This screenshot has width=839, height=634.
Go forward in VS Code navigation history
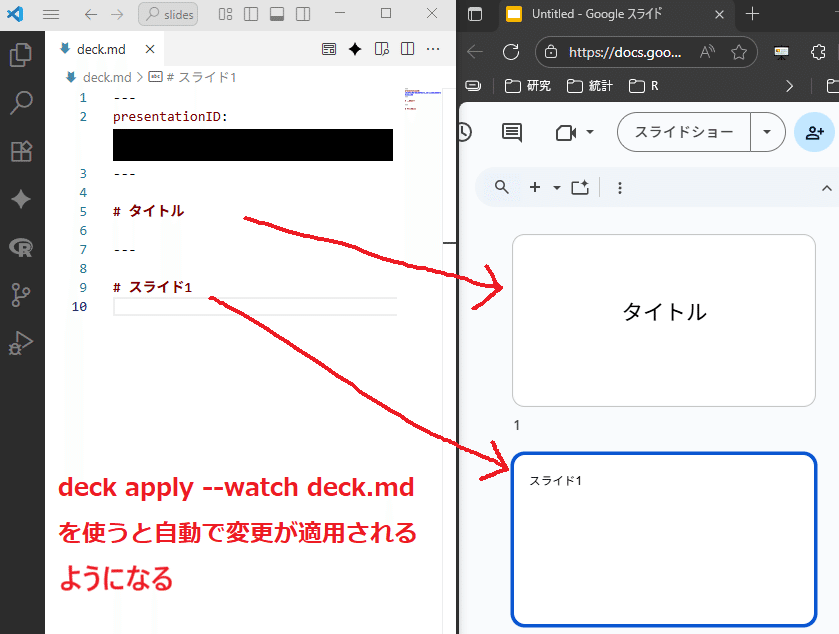click(117, 14)
